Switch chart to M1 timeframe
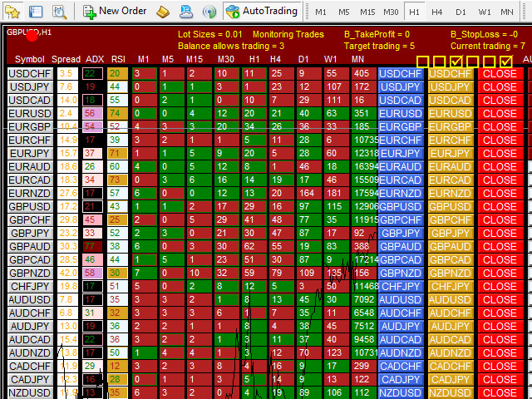The image size is (532, 399). coord(321,12)
